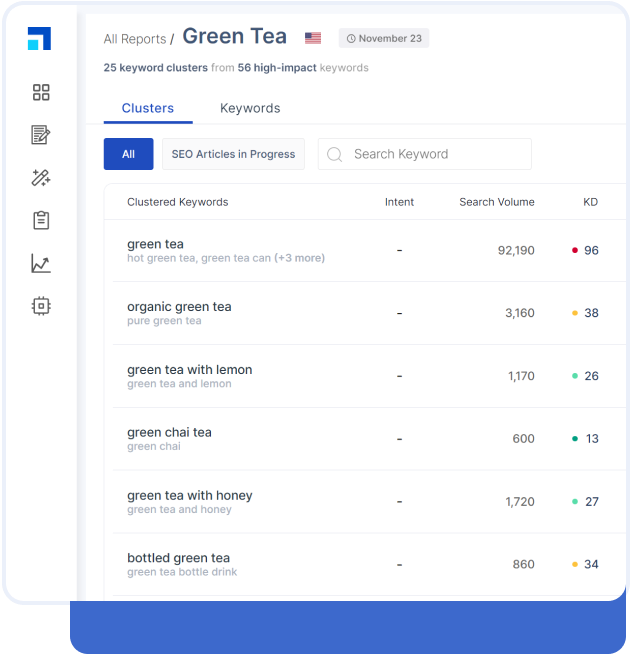Screen dimensions: 631x654
Task: Sort by KD column header
Action: (590, 202)
